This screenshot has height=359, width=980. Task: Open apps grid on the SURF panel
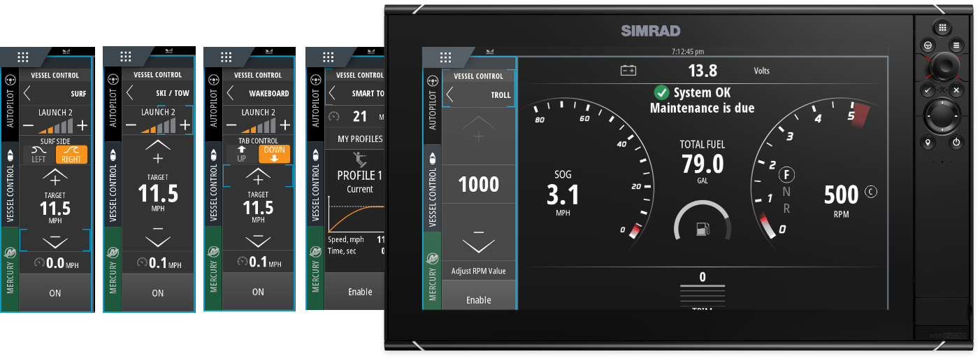click(23, 57)
